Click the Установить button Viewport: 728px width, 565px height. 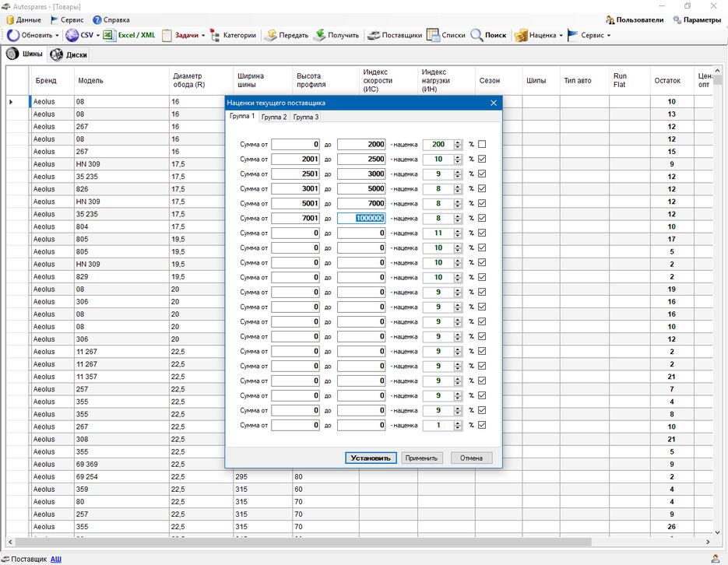coord(371,458)
